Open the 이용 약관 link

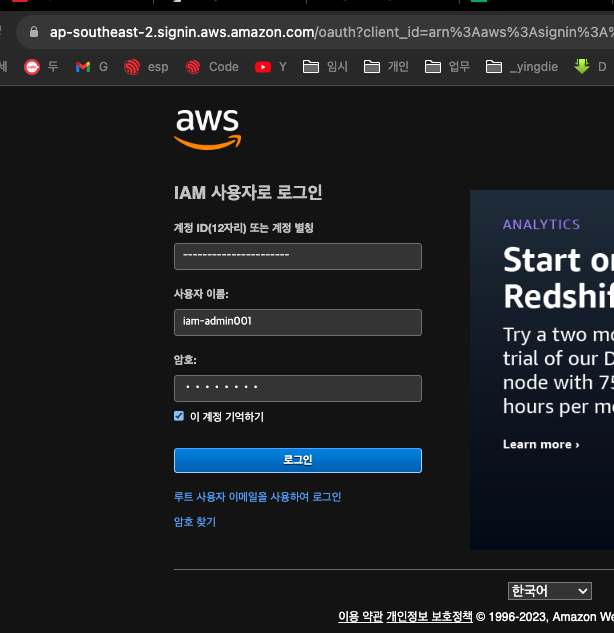tap(360, 616)
